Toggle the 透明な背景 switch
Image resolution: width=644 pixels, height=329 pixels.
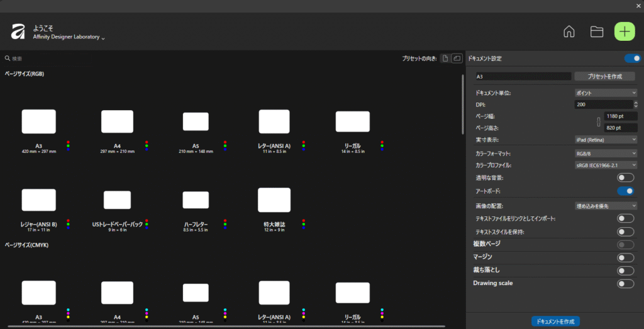625,179
